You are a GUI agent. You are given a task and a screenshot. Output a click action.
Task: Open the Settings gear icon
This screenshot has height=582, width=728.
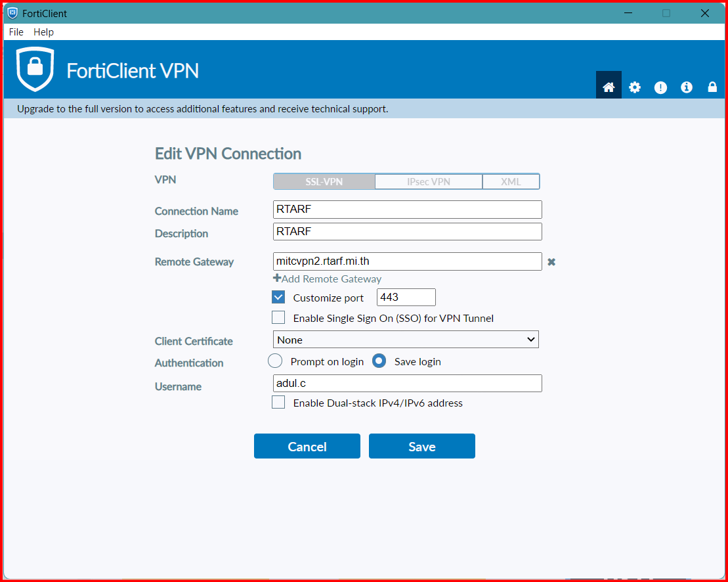[635, 87]
